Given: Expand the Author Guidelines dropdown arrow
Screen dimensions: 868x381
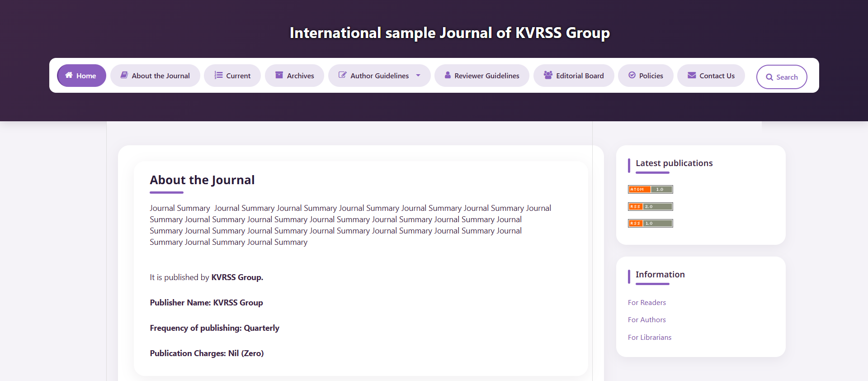Looking at the screenshot, I should tap(418, 76).
